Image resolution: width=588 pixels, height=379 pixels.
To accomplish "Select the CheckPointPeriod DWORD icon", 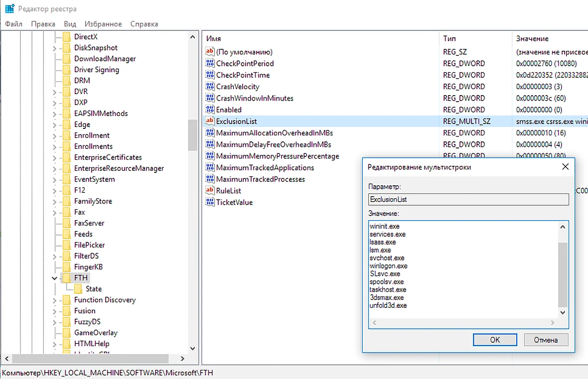I will (210, 63).
